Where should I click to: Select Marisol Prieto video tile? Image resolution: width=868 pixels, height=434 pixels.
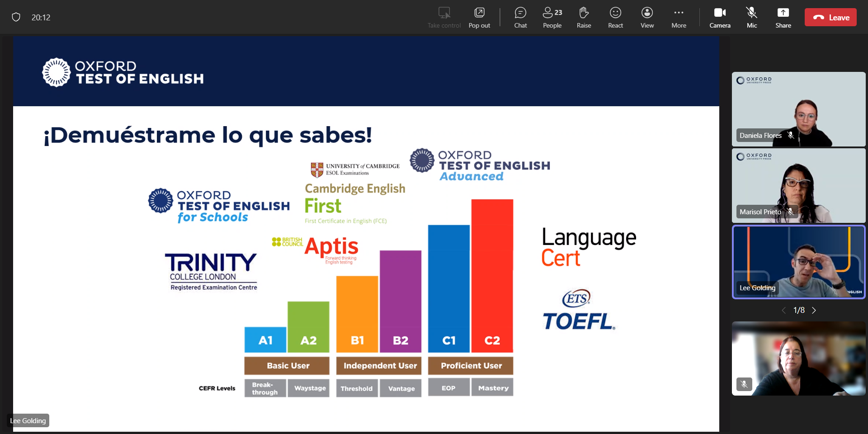click(x=798, y=185)
